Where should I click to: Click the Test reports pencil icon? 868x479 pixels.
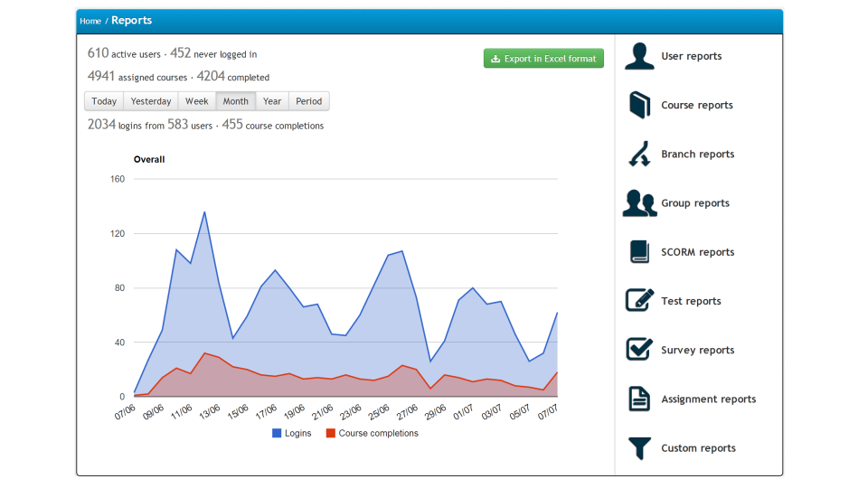(639, 300)
